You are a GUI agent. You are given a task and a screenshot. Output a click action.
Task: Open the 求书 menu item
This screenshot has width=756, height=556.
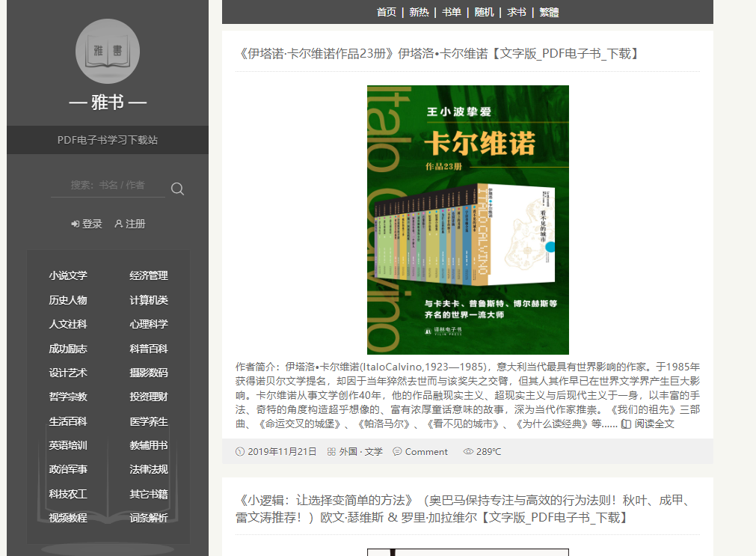[x=517, y=12]
